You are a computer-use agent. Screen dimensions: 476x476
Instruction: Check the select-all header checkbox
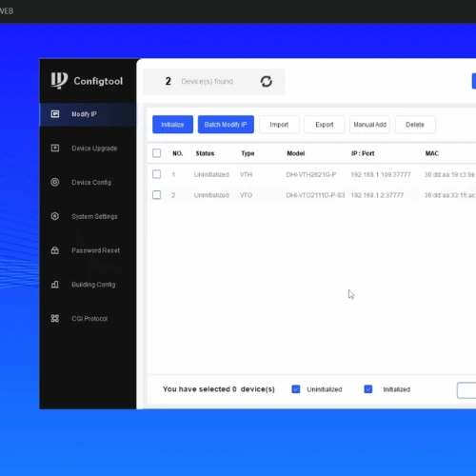pos(156,153)
